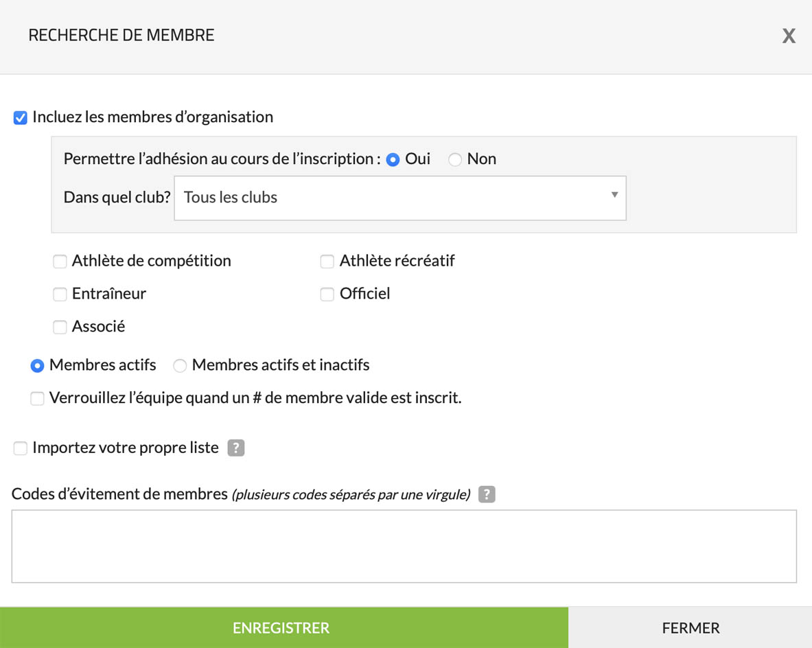Check the Athlète de compétition box
Screen dimensions: 812x648
(x=60, y=262)
